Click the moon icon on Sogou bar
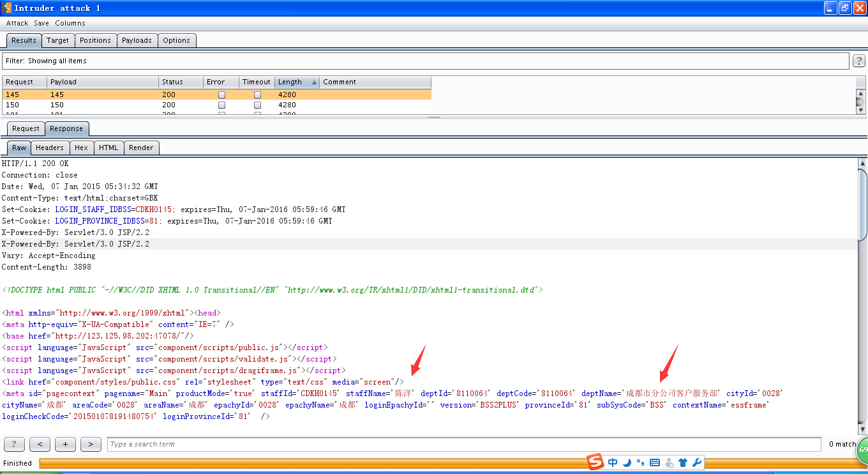 (x=627, y=463)
